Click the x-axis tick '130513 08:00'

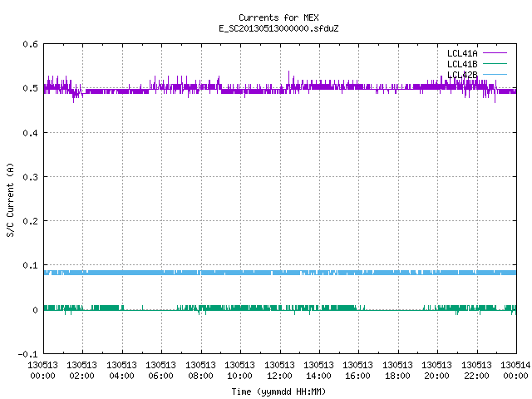[200, 371]
